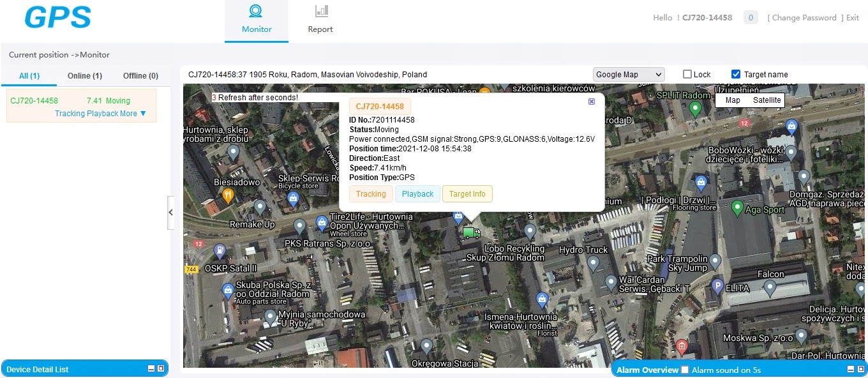This screenshot has width=868, height=378.
Task: Click the address text above the map
Action: [308, 75]
